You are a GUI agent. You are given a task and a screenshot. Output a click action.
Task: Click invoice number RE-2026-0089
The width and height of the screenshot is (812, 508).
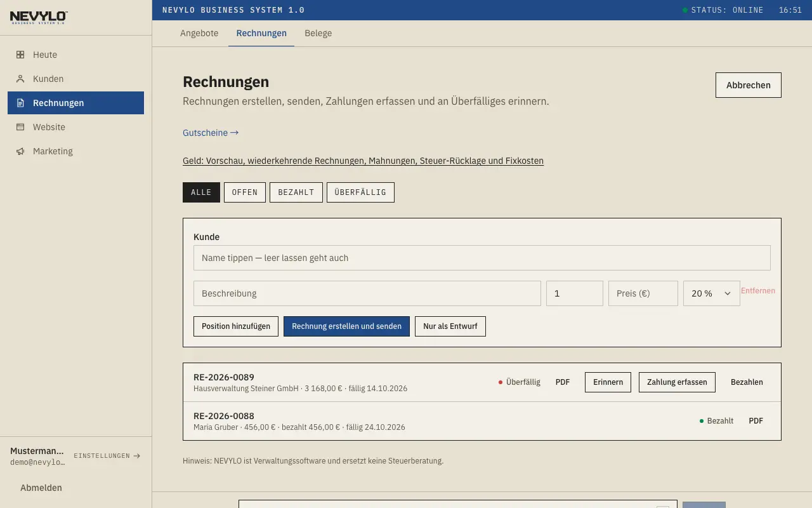coord(224,377)
